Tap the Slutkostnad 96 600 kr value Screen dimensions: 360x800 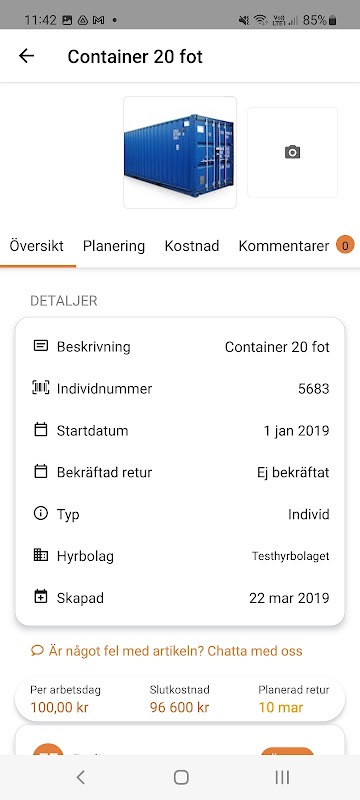[x=179, y=708]
